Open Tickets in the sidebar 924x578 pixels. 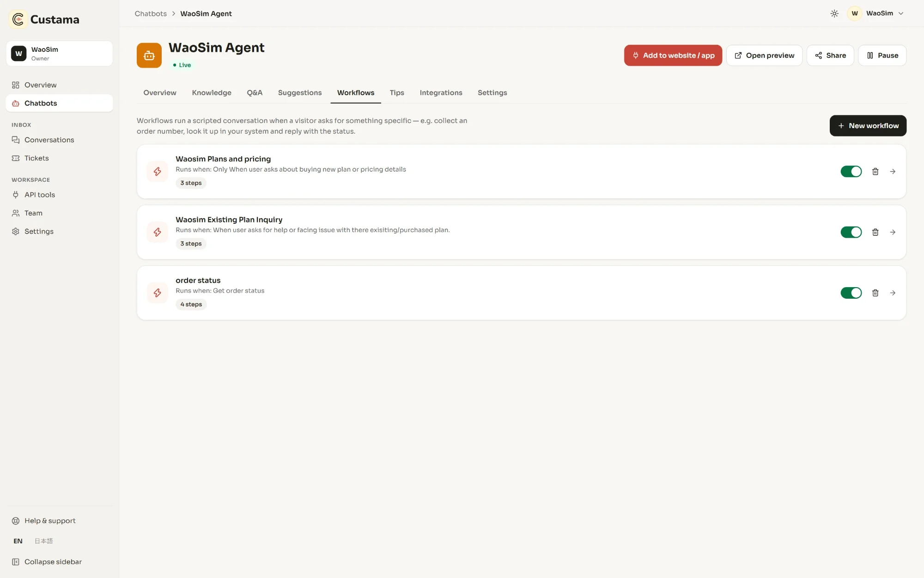[60, 158]
